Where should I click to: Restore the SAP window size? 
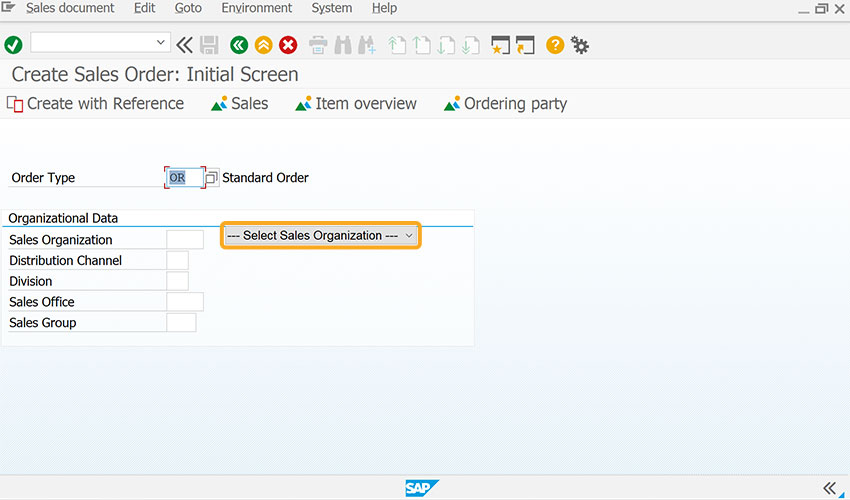tap(822, 9)
